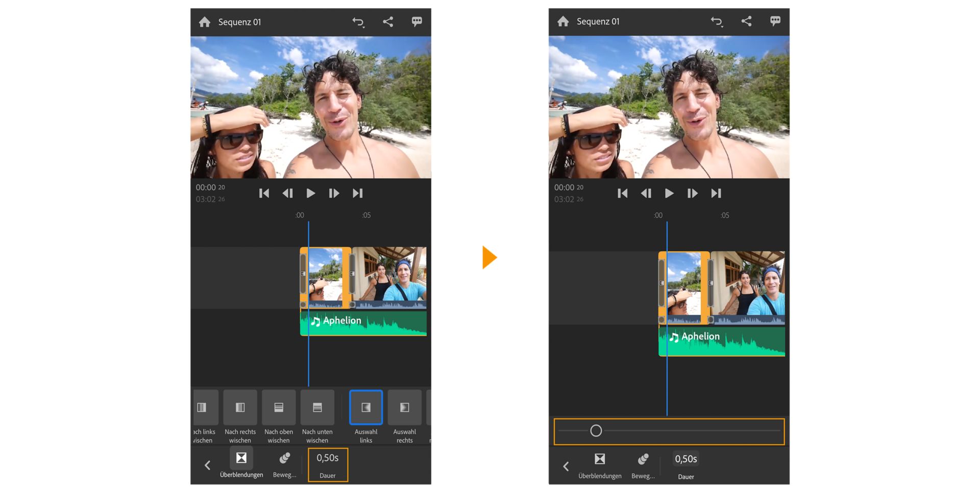Go to Home in the left screen
980x492 pixels.
(205, 22)
